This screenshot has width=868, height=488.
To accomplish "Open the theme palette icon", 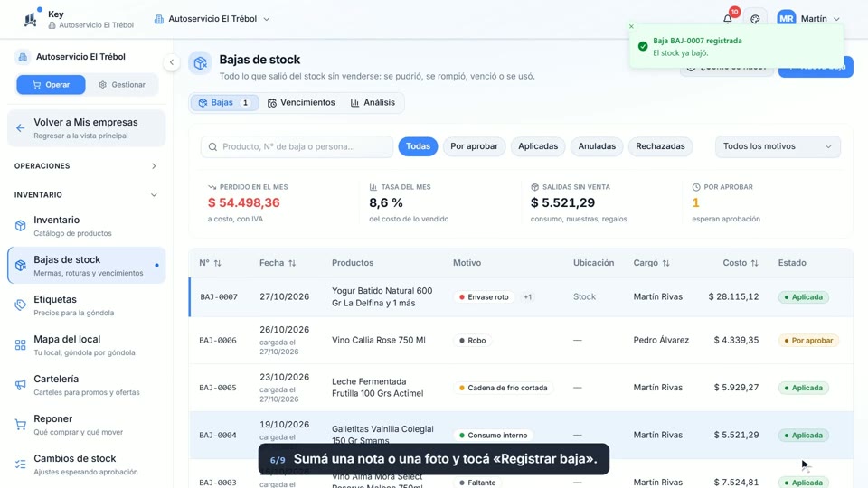I will [755, 19].
